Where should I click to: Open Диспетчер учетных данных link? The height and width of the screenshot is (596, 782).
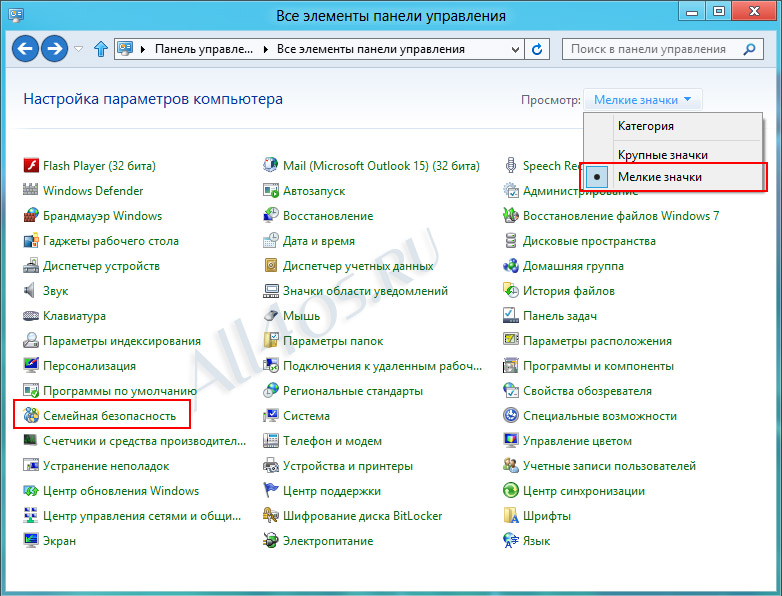(358, 266)
